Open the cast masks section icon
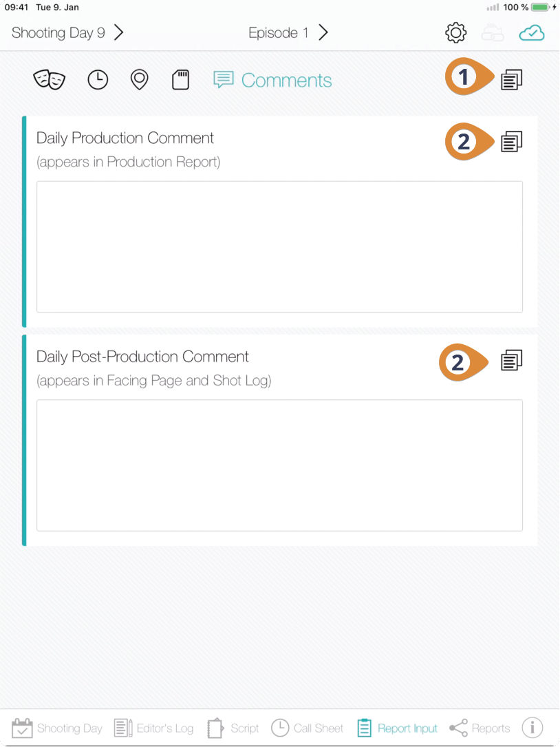The width and height of the screenshot is (560, 747). click(49, 80)
